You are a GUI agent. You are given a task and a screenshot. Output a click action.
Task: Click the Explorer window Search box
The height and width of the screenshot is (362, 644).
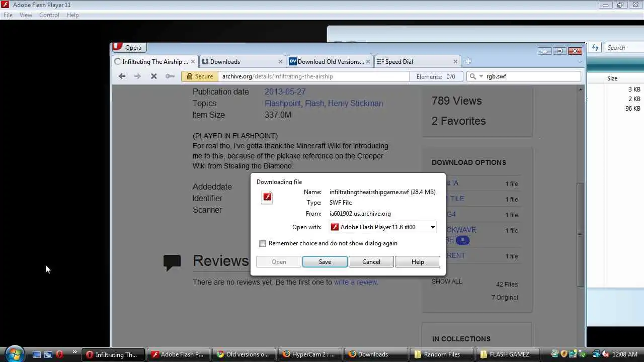624,48
